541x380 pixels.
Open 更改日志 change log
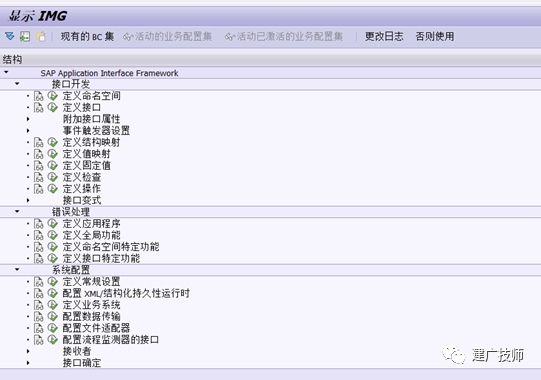pos(384,36)
